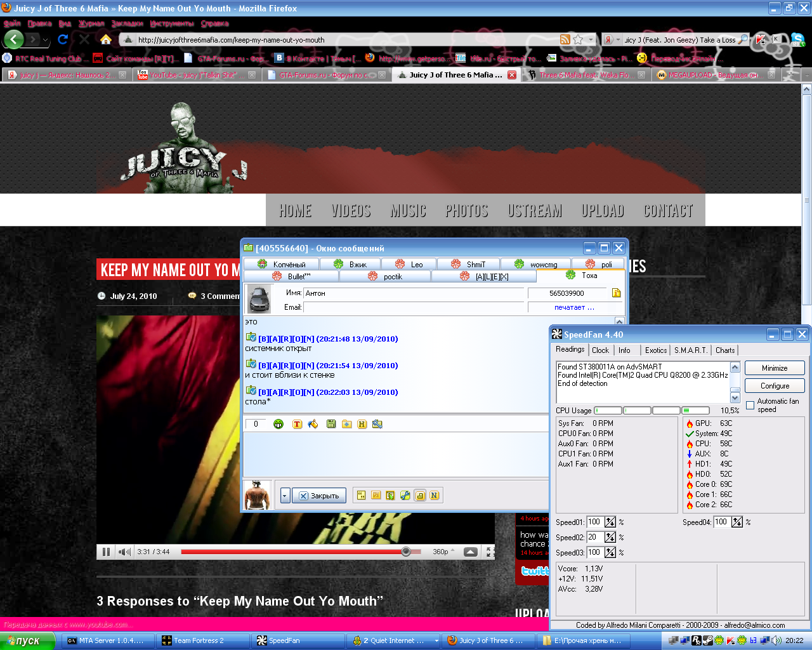Click the smiley emoticon icon in chat toolbar
The width and height of the screenshot is (812, 650).
coord(278,424)
